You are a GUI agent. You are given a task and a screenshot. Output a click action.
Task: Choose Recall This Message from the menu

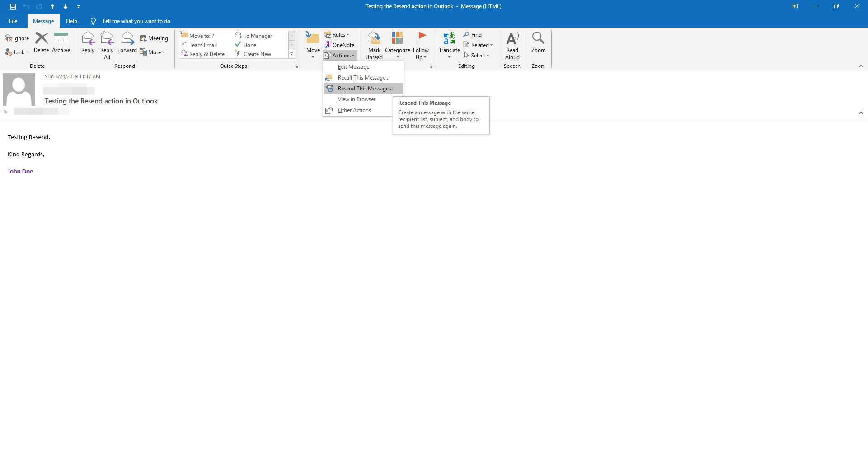(x=363, y=78)
